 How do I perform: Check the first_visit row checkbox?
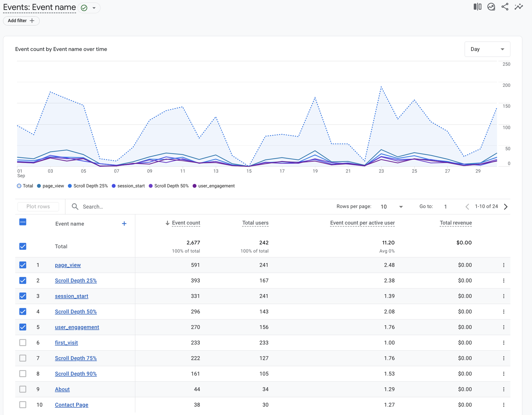[23, 343]
